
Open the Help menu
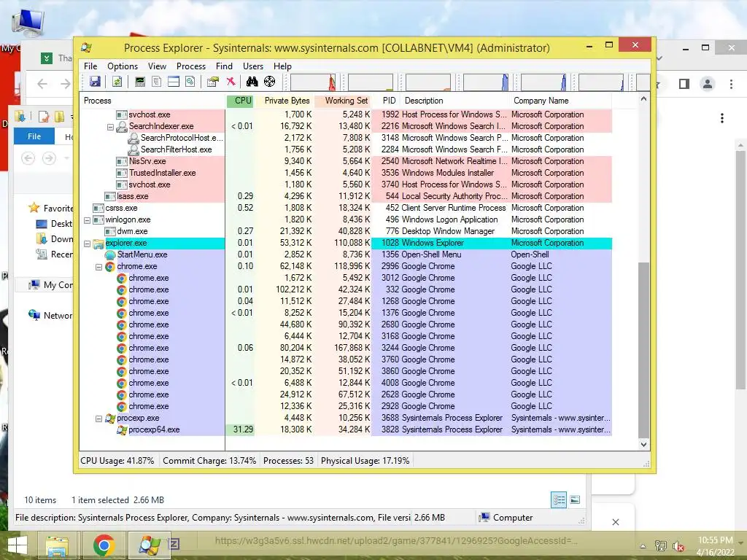282,66
